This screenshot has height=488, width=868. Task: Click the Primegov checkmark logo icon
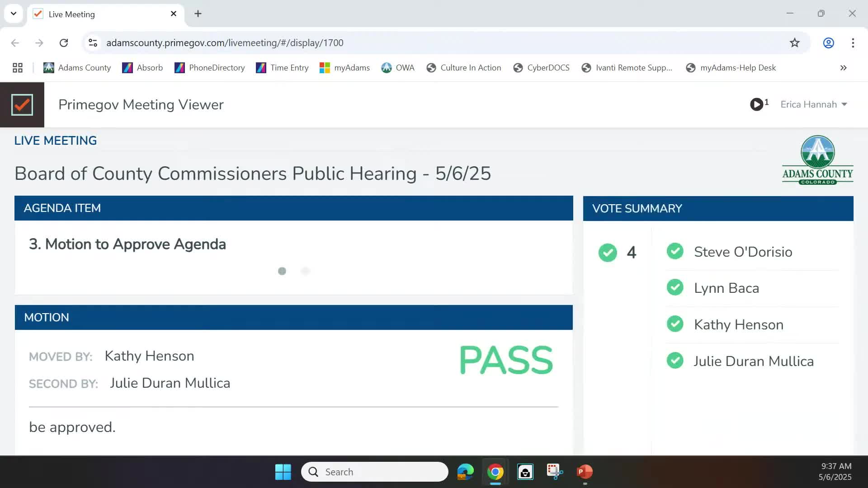click(x=22, y=105)
